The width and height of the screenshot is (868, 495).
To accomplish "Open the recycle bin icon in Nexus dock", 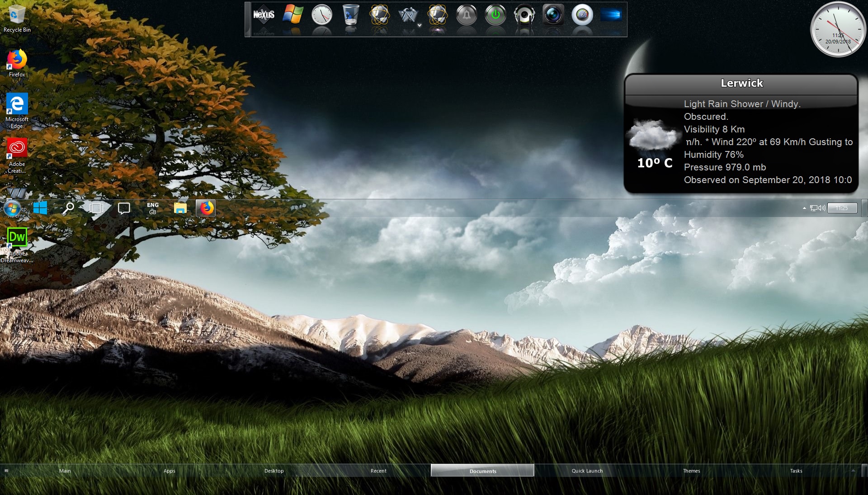I will coord(350,15).
